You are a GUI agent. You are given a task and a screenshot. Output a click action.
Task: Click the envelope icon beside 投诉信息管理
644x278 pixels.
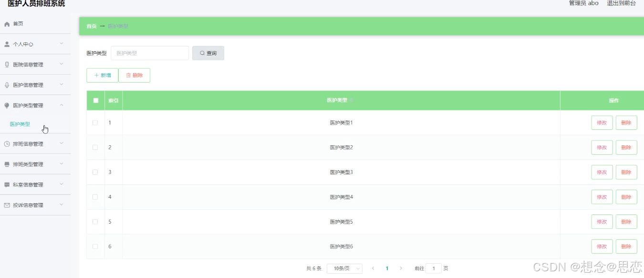pos(7,205)
